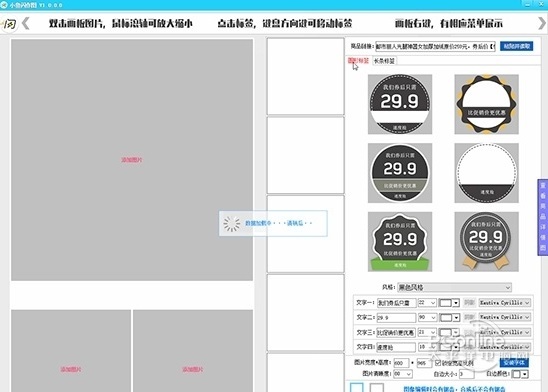This screenshot has width=548, height=392.
Task: Select the green ribbon 29.9 badge template
Action: 400,242
